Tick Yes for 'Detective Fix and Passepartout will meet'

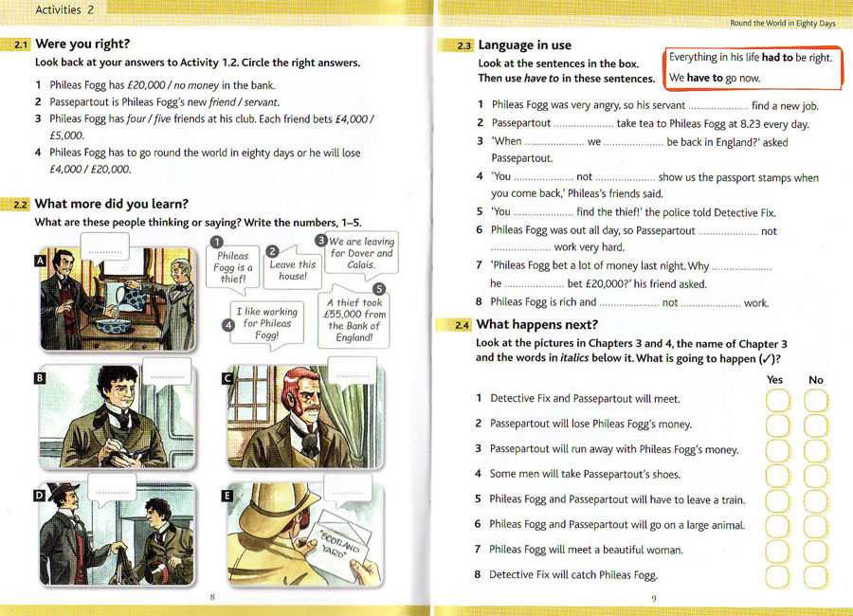tap(776, 400)
